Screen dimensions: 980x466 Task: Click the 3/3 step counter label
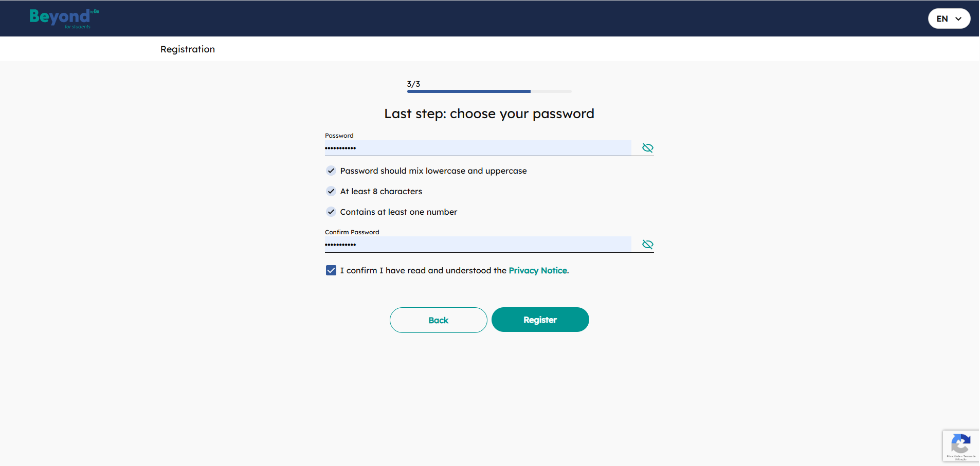pyautogui.click(x=413, y=84)
